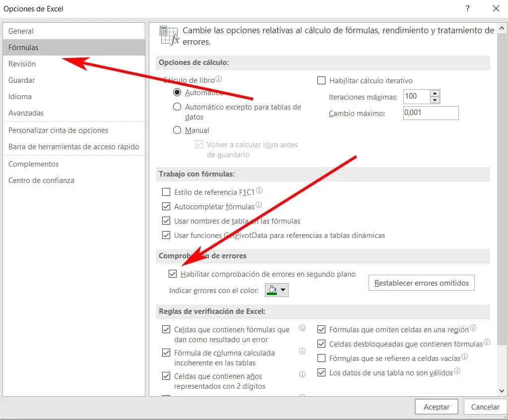This screenshot has height=420, width=508.
Task: Click info icon for Fórmula de columna calculada incoherente
Action: (x=302, y=351)
